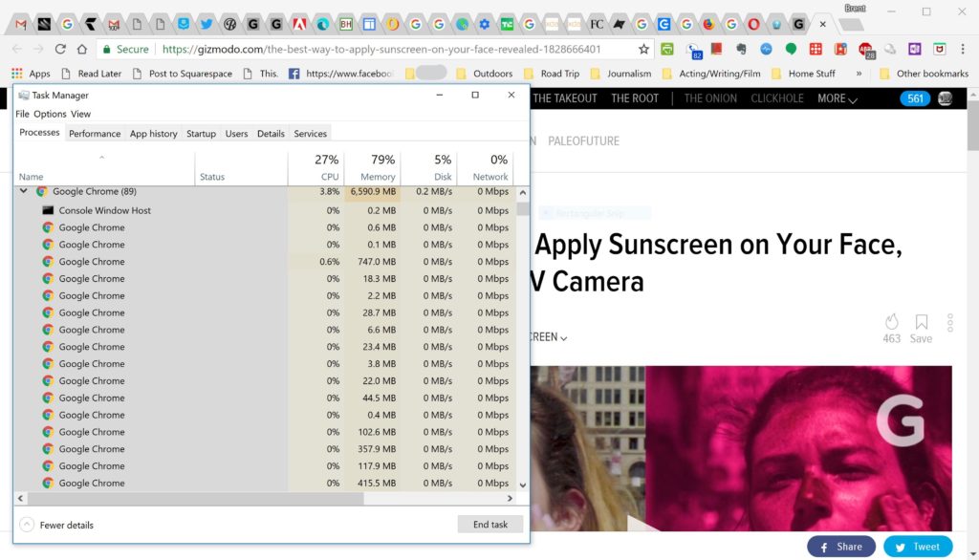Image resolution: width=979 pixels, height=560 pixels.
Task: Bookmark this page using the star icon
Action: [643, 49]
